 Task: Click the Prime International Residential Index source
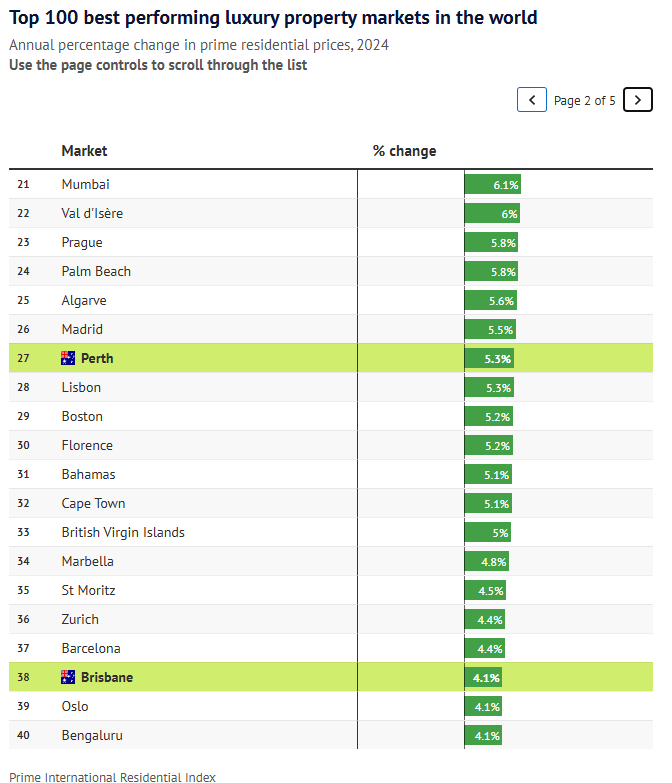pyautogui.click(x=112, y=777)
